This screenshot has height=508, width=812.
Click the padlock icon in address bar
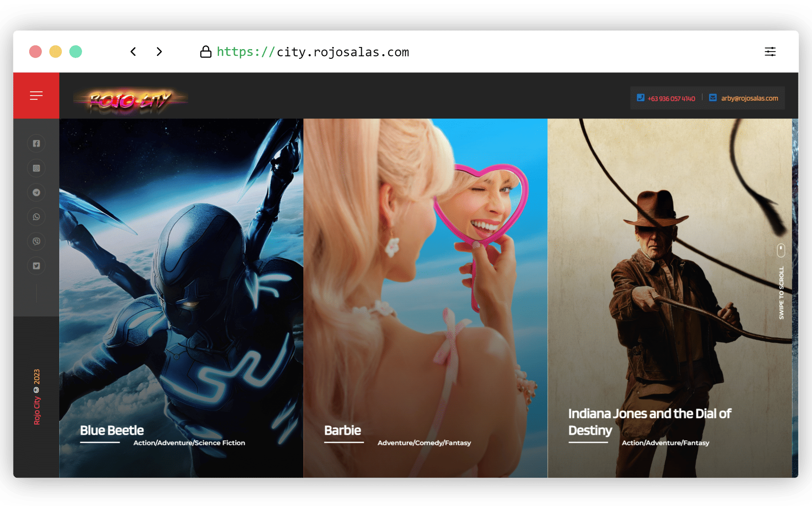coord(206,52)
